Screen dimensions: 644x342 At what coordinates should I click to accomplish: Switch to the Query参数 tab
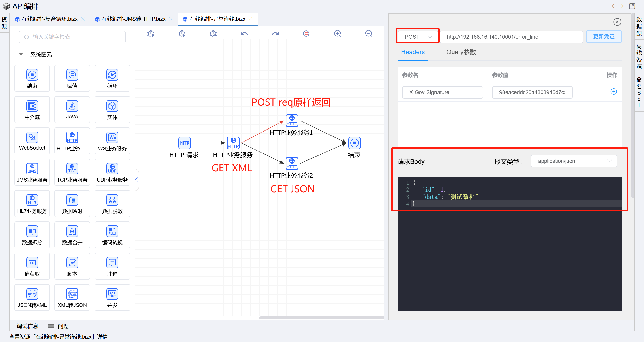click(x=461, y=52)
